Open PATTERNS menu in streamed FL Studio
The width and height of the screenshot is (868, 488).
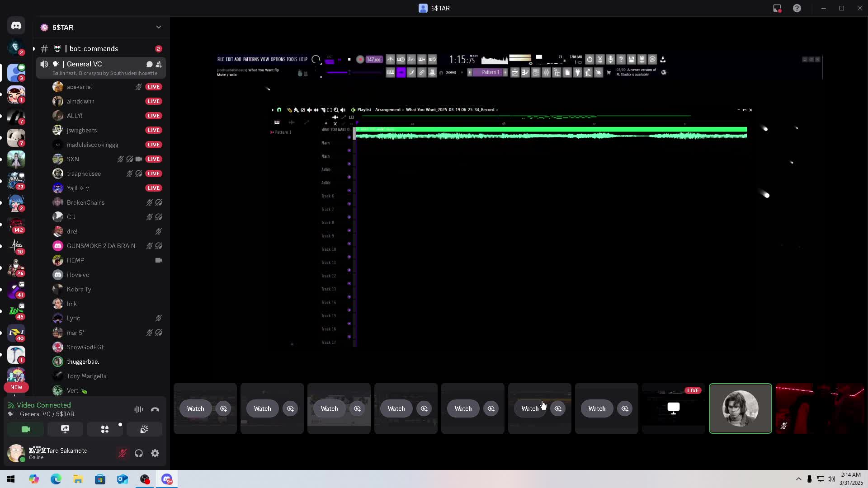250,59
